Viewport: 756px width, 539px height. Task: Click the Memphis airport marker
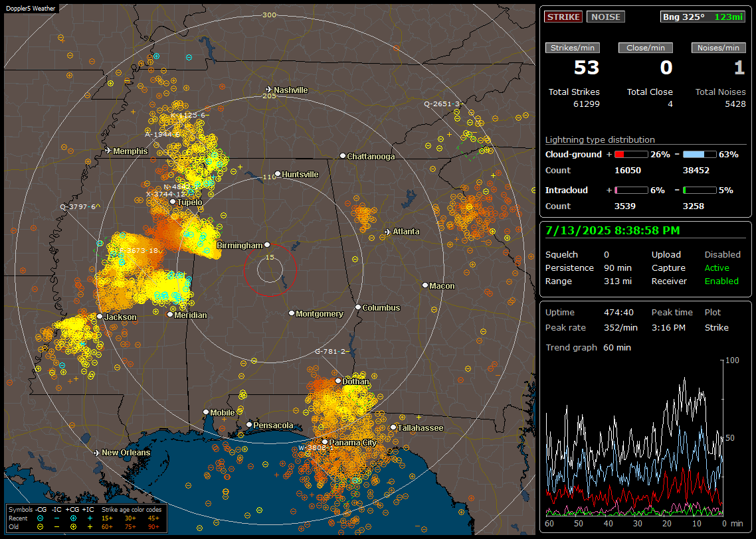point(108,150)
